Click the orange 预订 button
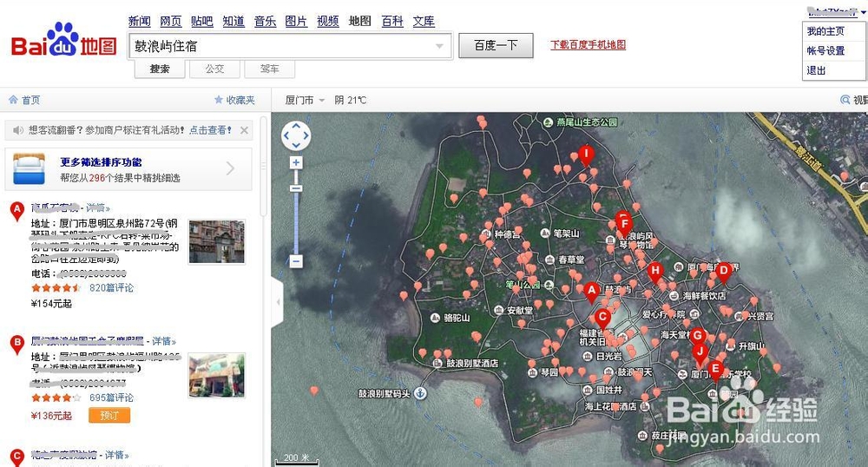 tap(109, 415)
